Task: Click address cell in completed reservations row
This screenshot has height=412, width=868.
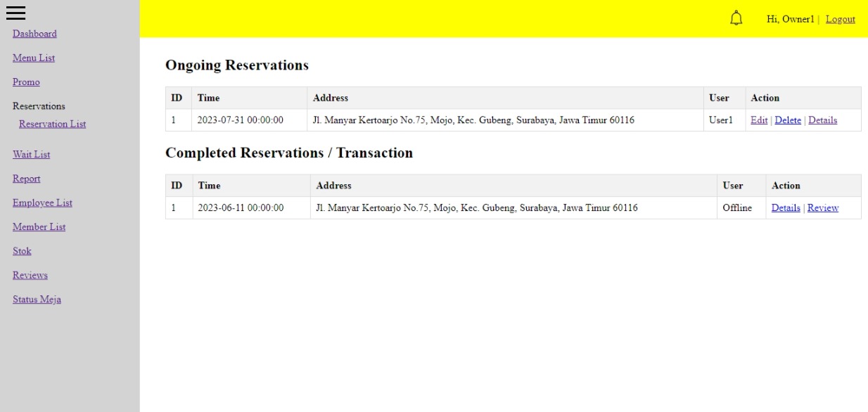Action: (514, 208)
